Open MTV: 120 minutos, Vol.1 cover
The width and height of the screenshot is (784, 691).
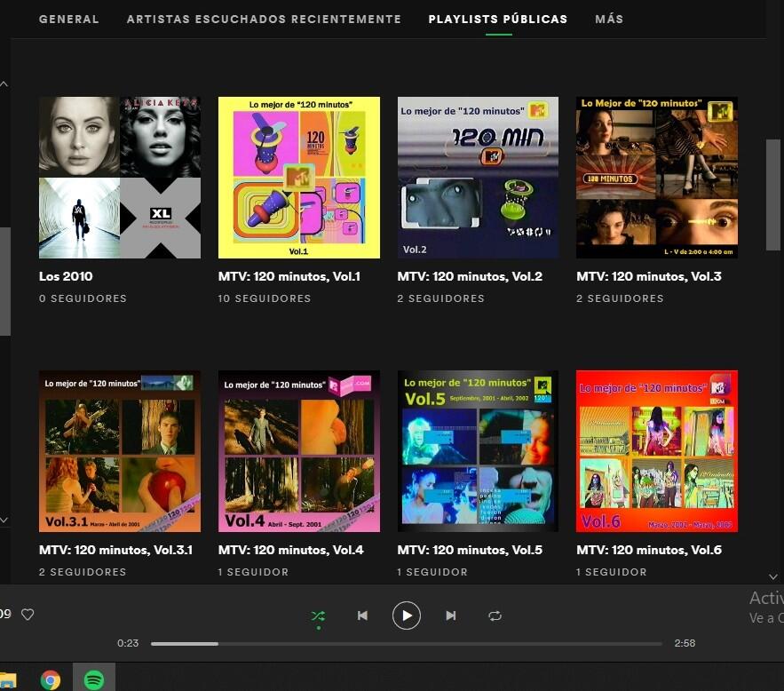click(x=299, y=178)
